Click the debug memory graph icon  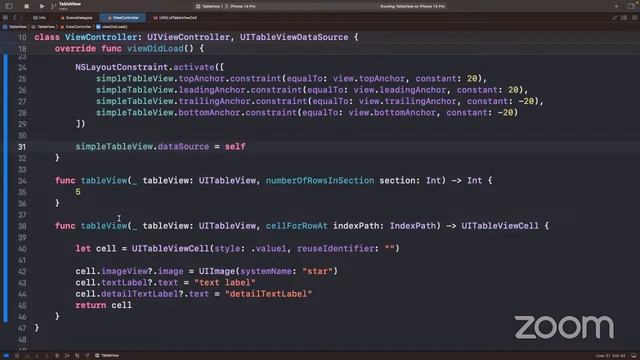[67, 356]
